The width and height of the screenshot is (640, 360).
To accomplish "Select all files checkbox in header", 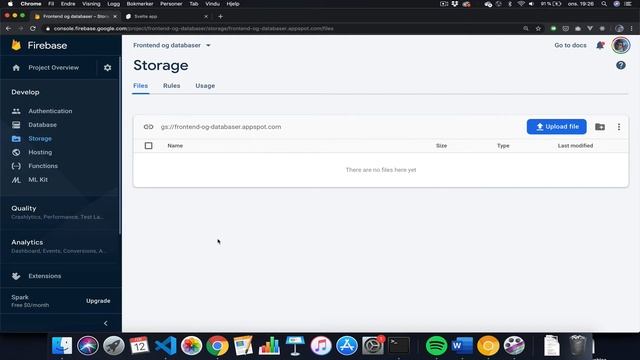I will tap(149, 146).
